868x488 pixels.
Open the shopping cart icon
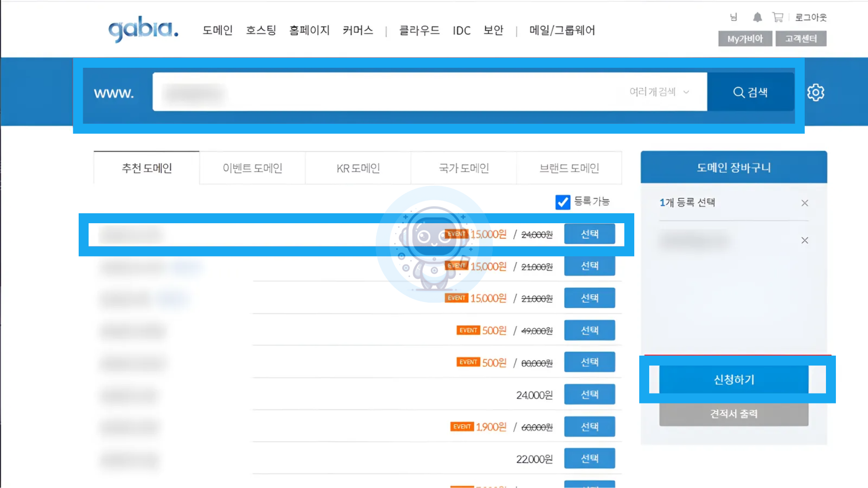tap(778, 17)
